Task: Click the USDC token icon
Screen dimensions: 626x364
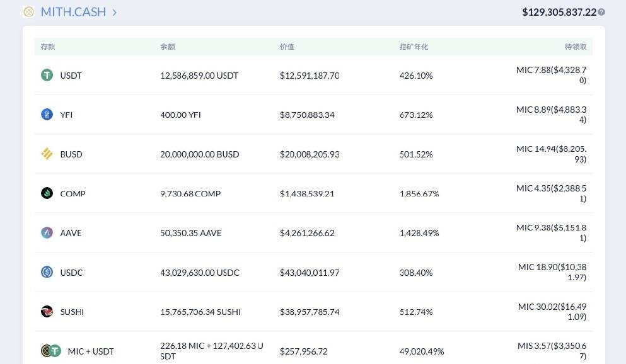Action: 47,272
